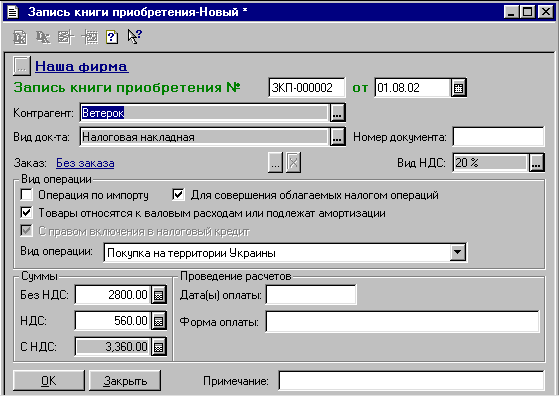Click firm selection button beside Наша фирма
The width and height of the screenshot is (559, 396).
coord(22,66)
